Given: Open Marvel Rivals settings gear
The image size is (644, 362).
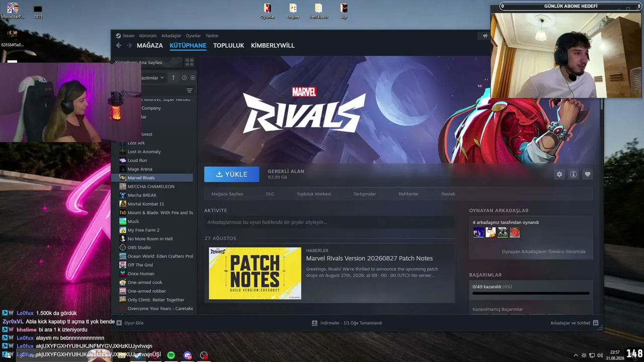Looking at the screenshot, I should (x=559, y=174).
